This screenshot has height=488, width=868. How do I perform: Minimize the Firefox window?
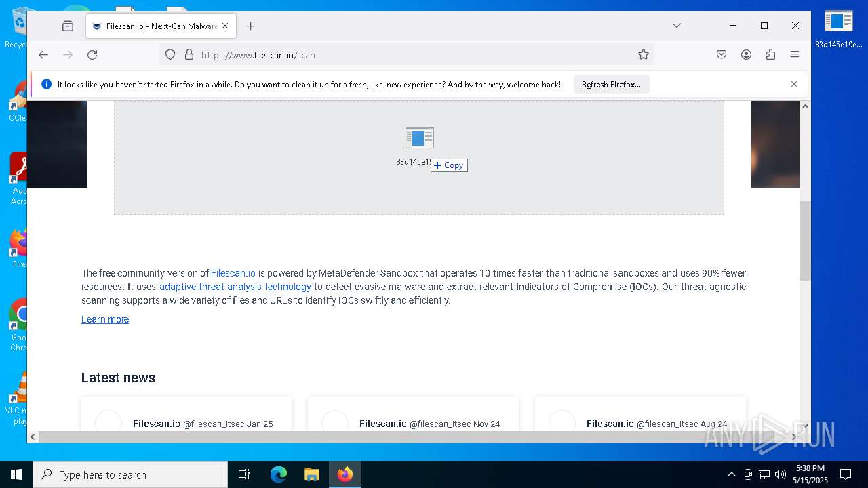pyautogui.click(x=733, y=26)
